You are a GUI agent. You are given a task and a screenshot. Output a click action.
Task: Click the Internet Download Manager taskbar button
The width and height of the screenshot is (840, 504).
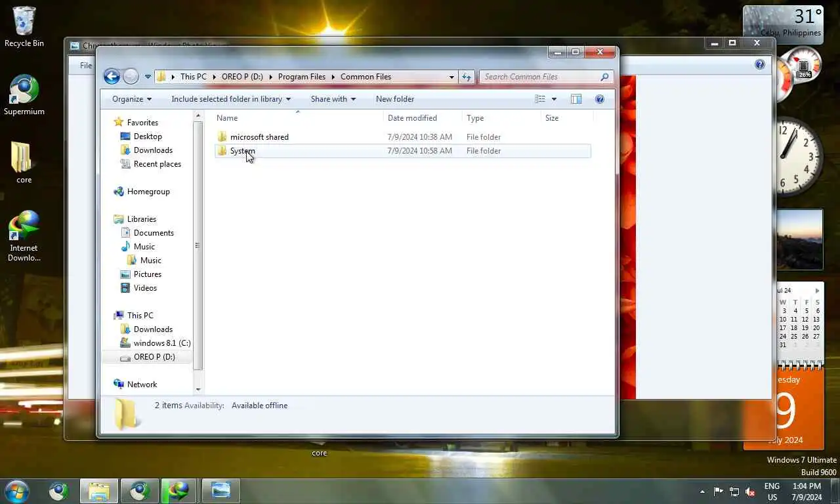(x=178, y=491)
